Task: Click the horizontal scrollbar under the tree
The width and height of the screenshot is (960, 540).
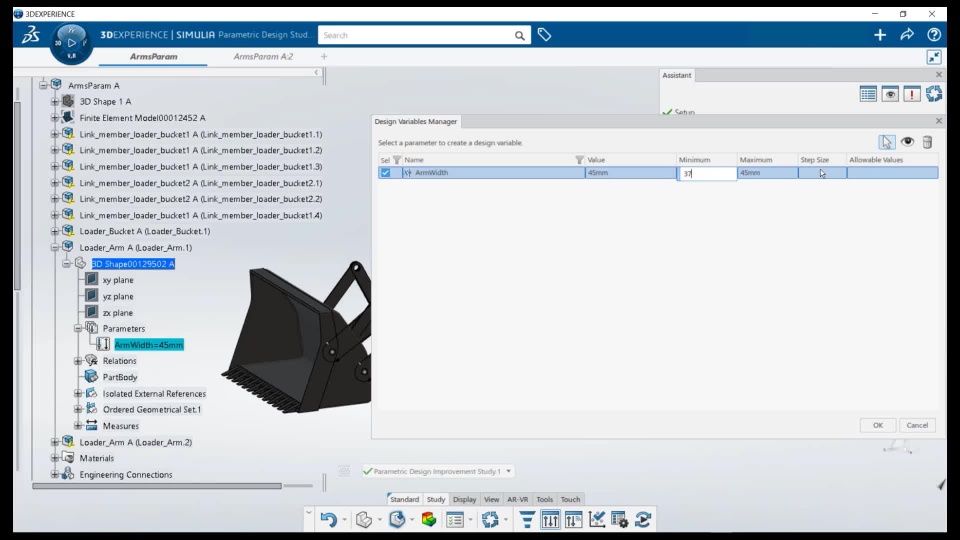Action: (157, 486)
